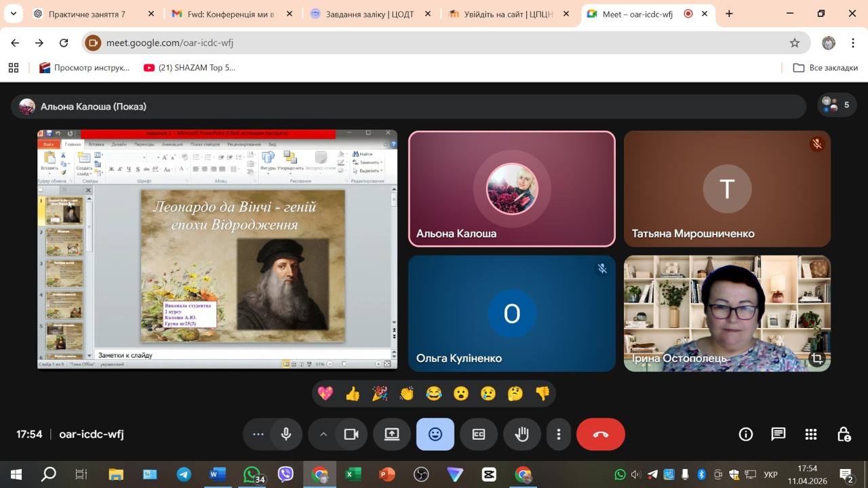Open the meeting details info icon

pyautogui.click(x=745, y=434)
